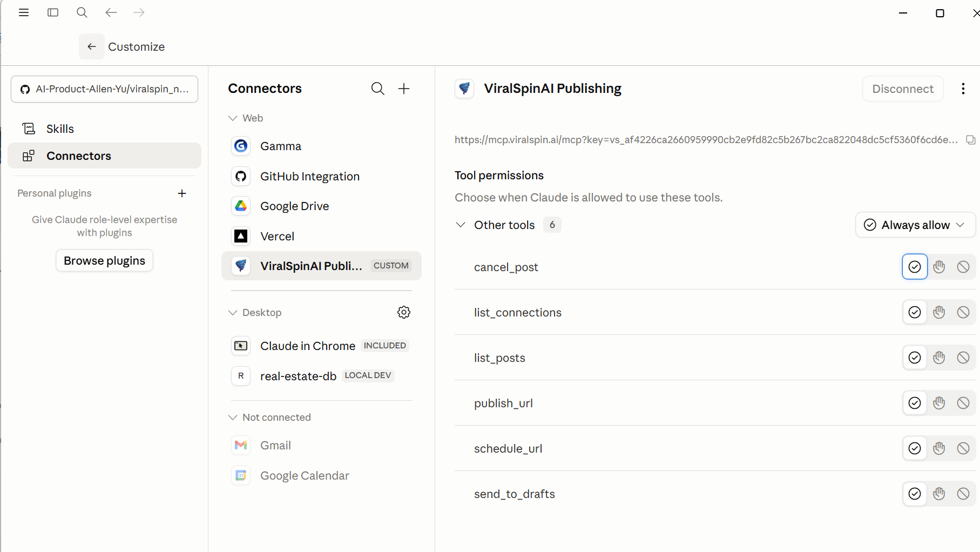Select the Claude in Chrome connector
The width and height of the screenshot is (980, 552).
[x=321, y=346]
